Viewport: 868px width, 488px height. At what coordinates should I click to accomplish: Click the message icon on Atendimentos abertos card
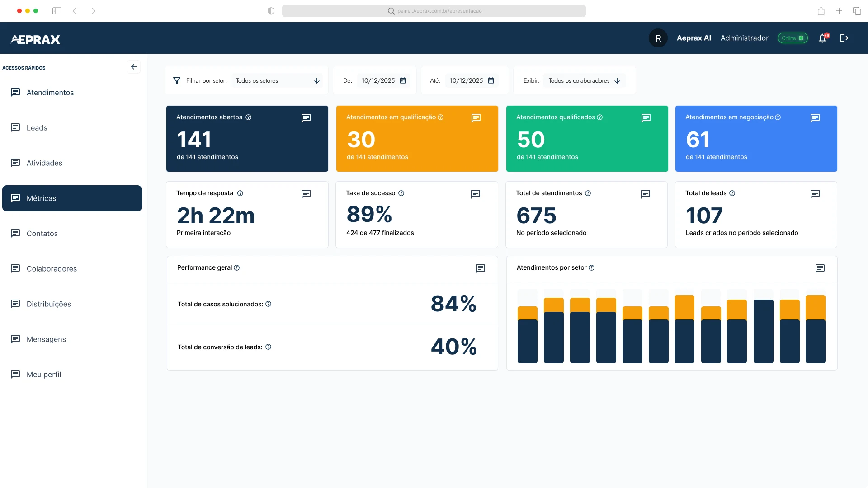tap(306, 118)
